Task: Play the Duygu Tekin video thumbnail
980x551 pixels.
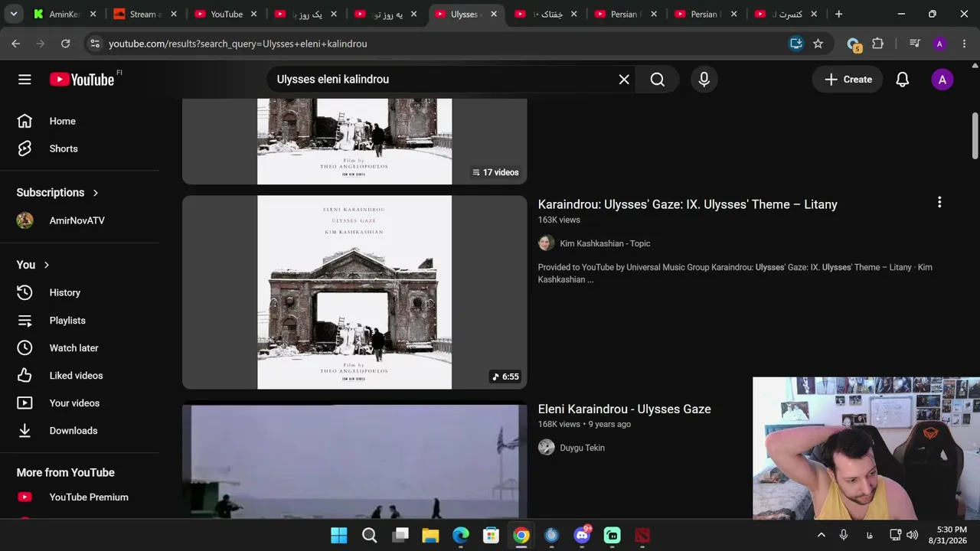Action: click(x=354, y=461)
